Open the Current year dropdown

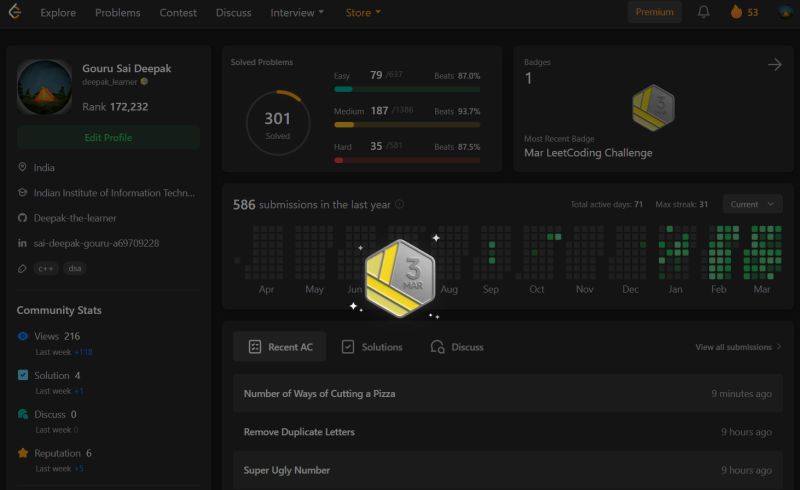753,204
